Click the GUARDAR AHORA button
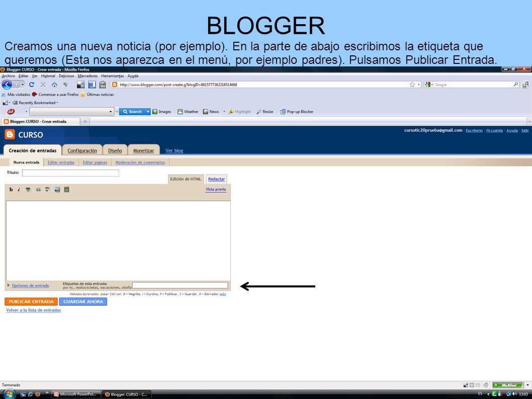Screen dimensions: 532x399 click(x=83, y=301)
